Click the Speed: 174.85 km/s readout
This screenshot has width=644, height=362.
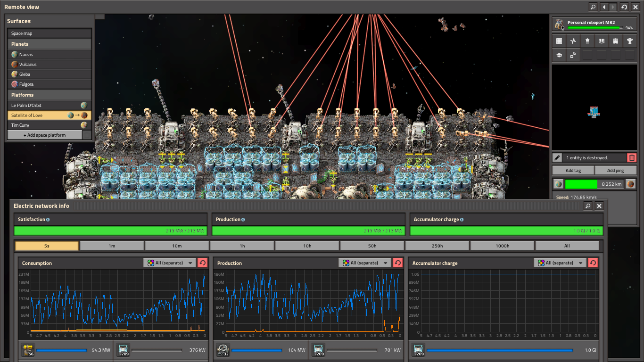576,197
